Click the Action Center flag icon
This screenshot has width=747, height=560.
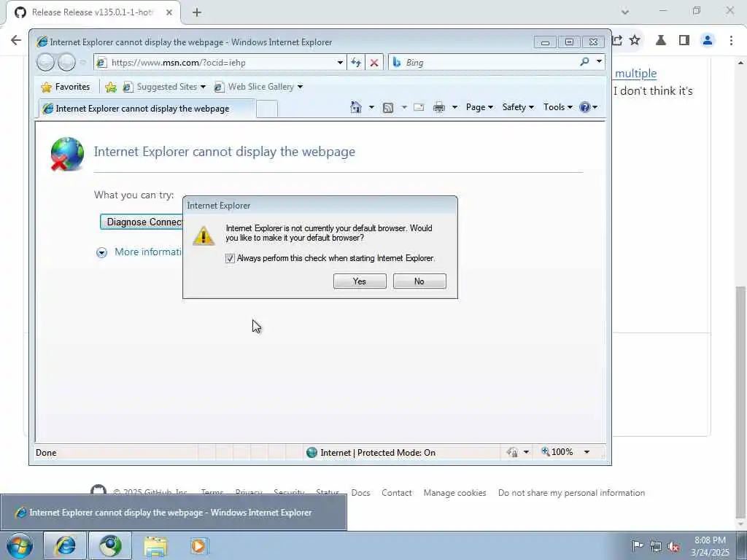(x=638, y=545)
